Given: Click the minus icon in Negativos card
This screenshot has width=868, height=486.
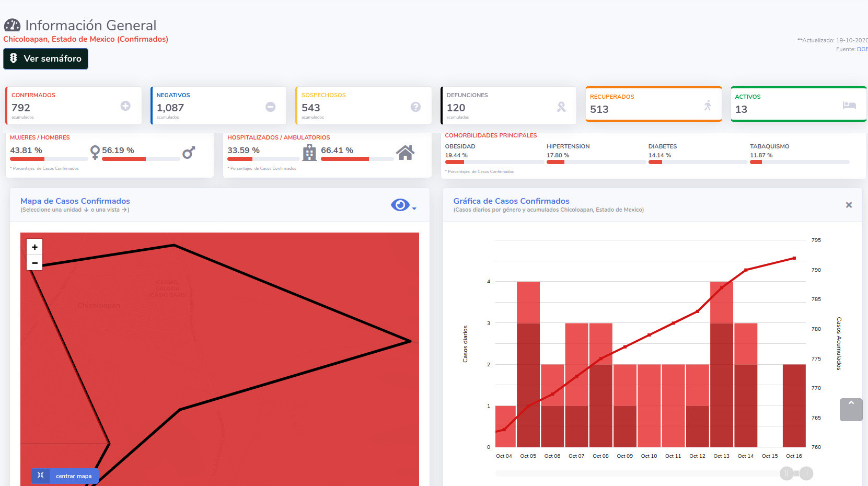Looking at the screenshot, I should coord(270,107).
